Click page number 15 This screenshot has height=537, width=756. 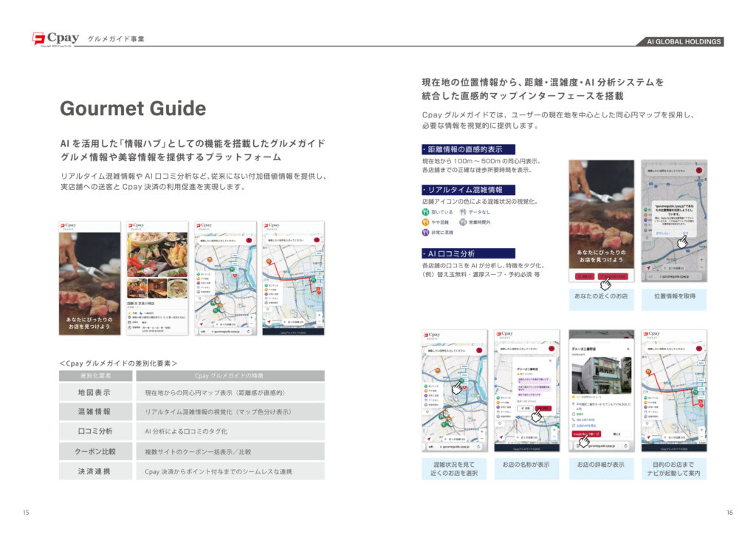(x=26, y=513)
